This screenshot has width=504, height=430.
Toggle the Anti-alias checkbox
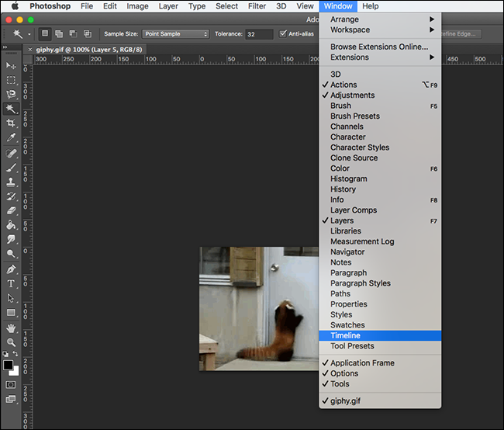[x=283, y=34]
